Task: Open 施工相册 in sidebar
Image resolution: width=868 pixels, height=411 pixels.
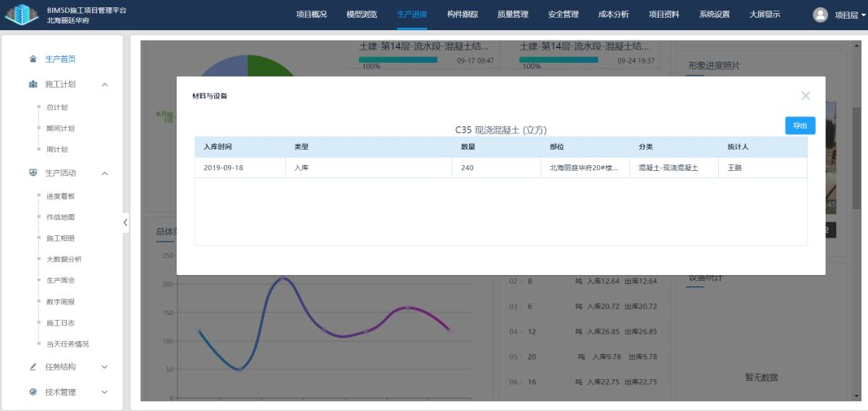Action: (x=60, y=238)
